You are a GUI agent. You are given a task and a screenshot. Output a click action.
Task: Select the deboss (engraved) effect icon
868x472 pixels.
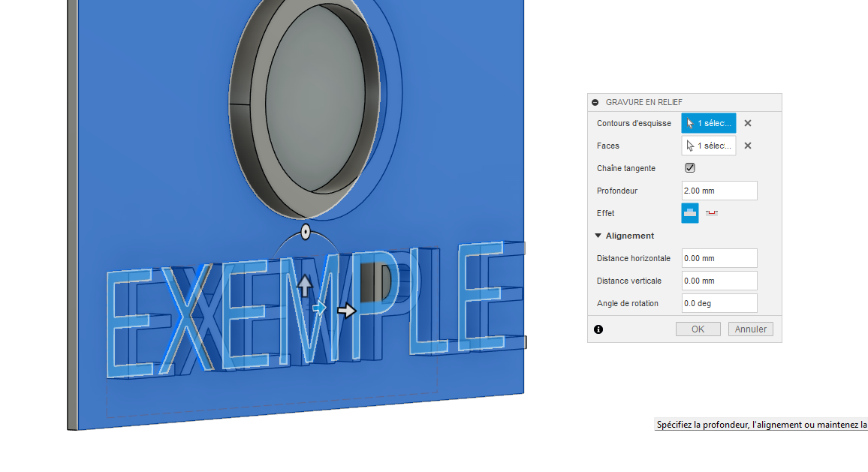click(712, 213)
